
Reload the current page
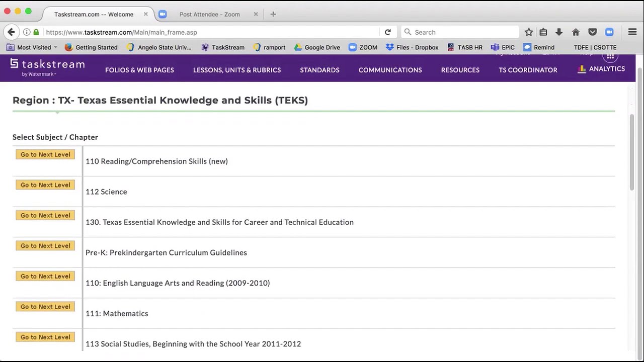tap(388, 32)
